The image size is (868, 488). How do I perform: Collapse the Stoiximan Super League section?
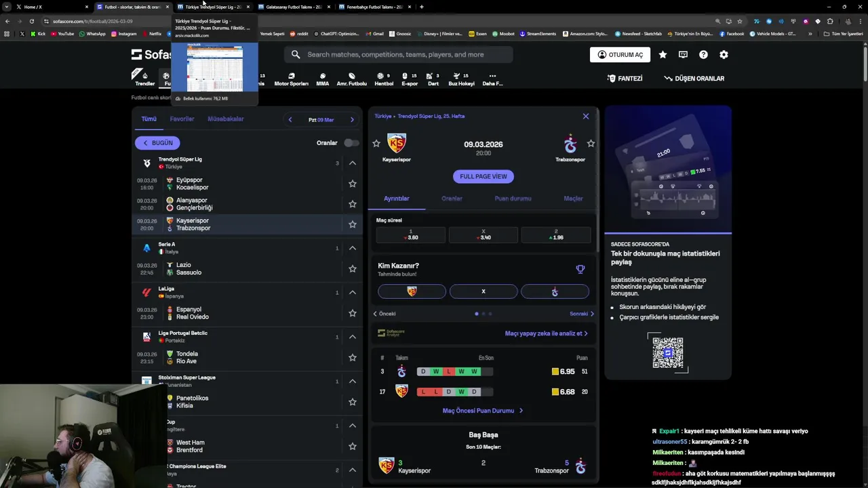coord(353,381)
